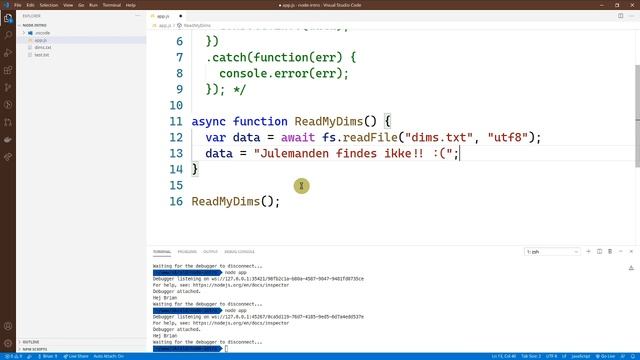The height and width of the screenshot is (360, 640).
Task: Create new terminal with plus icon
Action: tap(588, 251)
